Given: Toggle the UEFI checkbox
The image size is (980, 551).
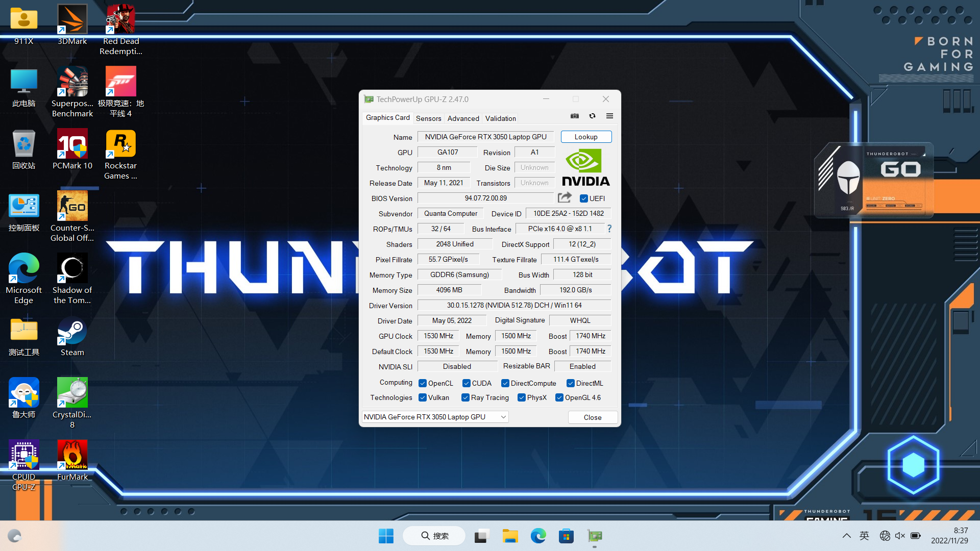Looking at the screenshot, I should click(x=584, y=198).
